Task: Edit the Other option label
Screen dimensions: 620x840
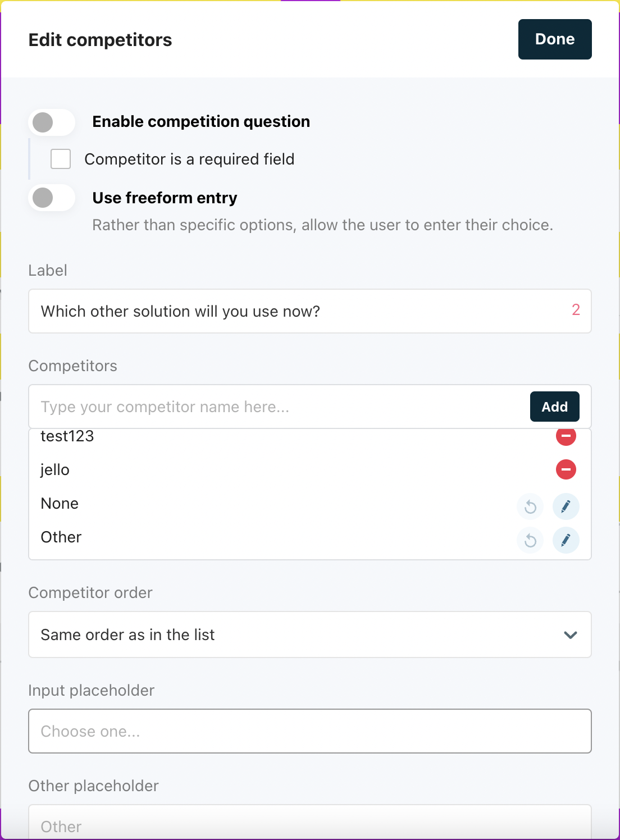Action: [566, 541]
